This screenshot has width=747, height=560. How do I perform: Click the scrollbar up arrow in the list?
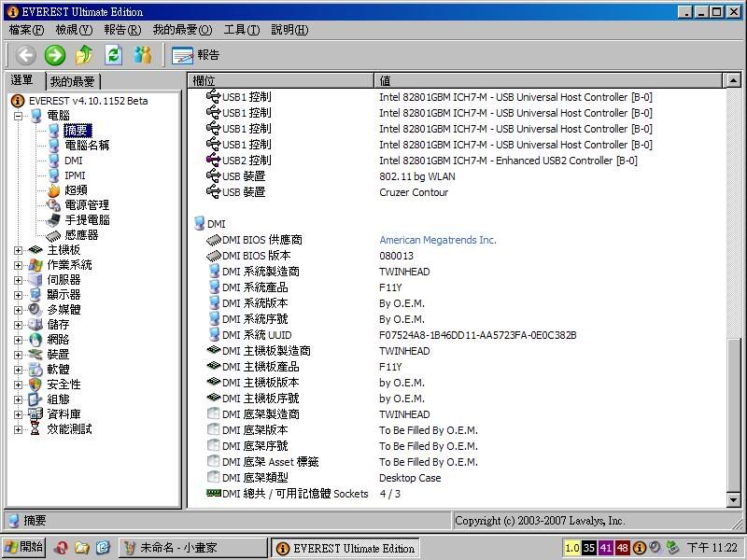pyautogui.click(x=734, y=81)
